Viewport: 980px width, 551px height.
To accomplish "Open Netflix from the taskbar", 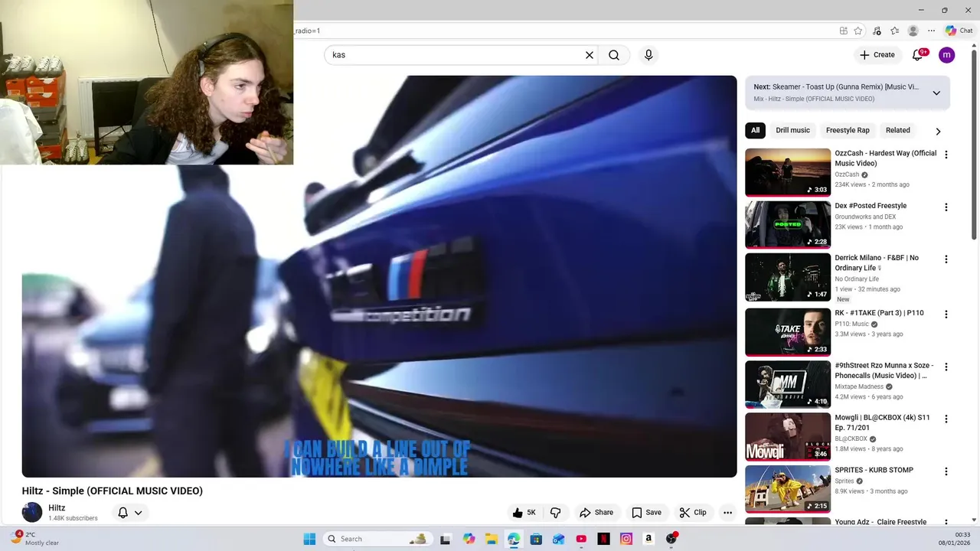I will tap(603, 539).
